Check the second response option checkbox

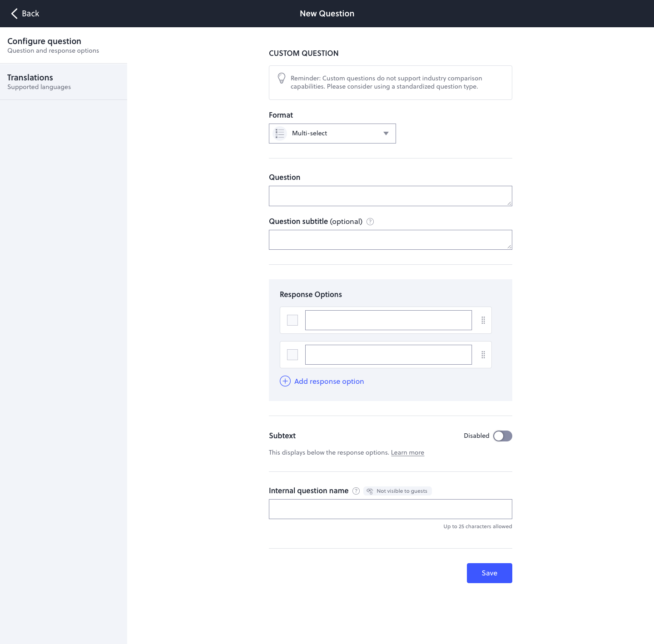click(292, 355)
